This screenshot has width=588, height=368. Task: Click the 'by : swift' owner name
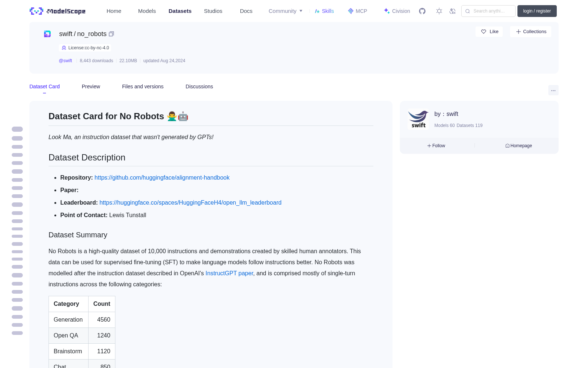click(446, 114)
